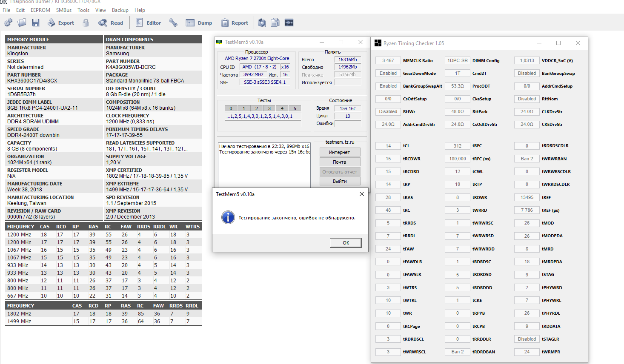Open the SMBus menu
The height and width of the screenshot is (364, 624).
pos(64,10)
